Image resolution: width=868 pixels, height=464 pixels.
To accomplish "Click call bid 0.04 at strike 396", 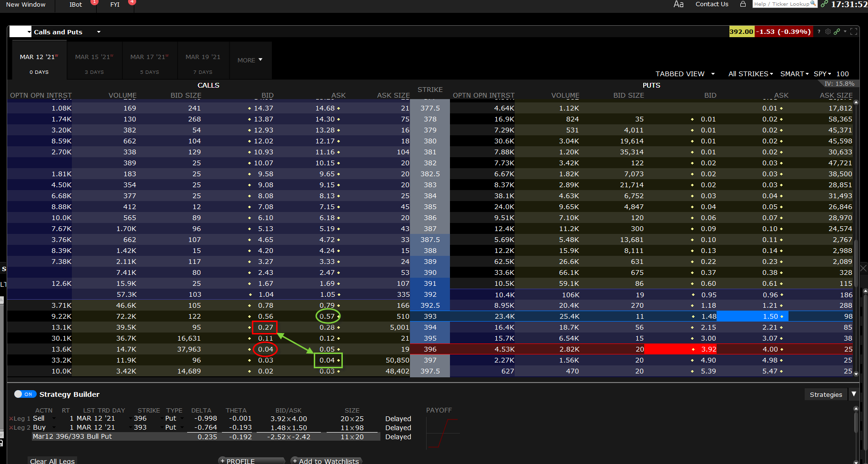I will coord(265,349).
